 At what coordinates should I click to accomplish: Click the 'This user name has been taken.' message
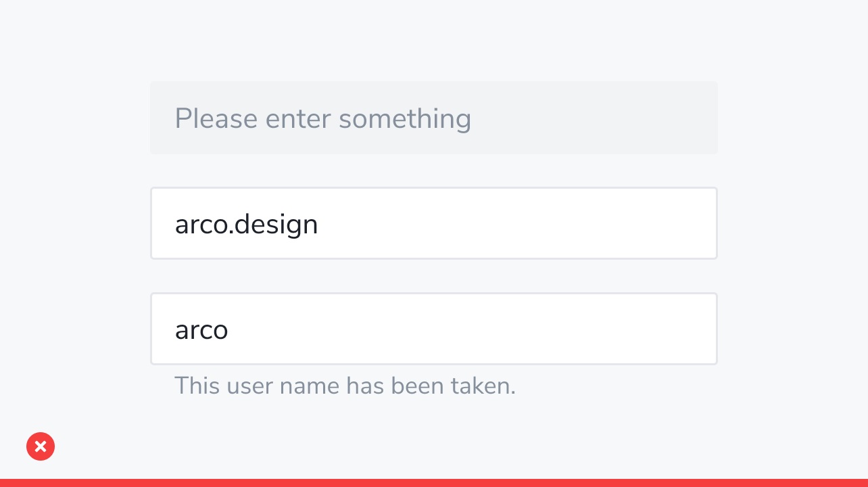(x=345, y=386)
